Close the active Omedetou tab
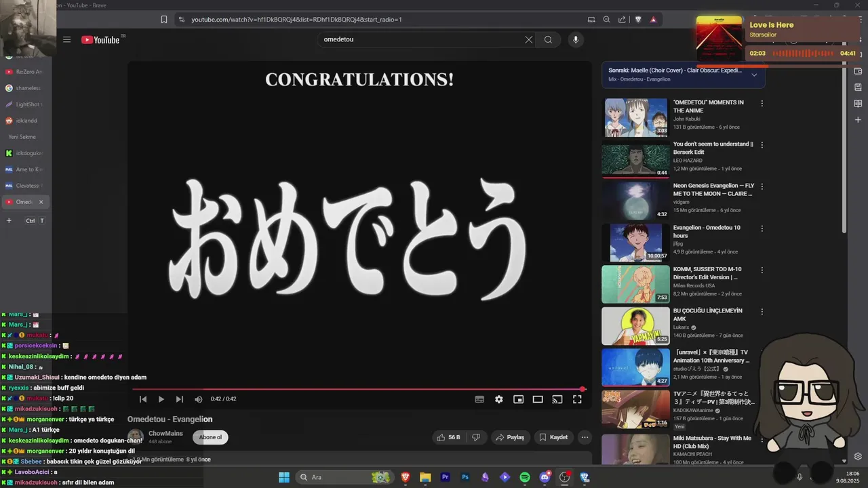 [41, 202]
